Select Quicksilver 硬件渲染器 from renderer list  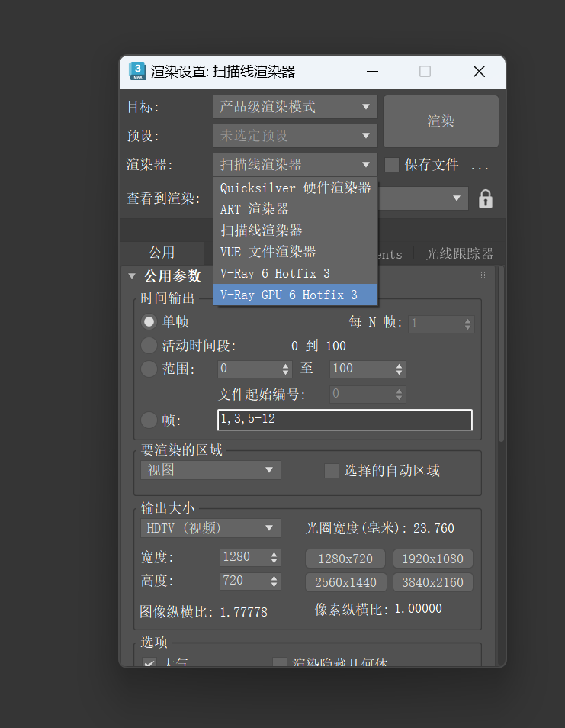(296, 188)
